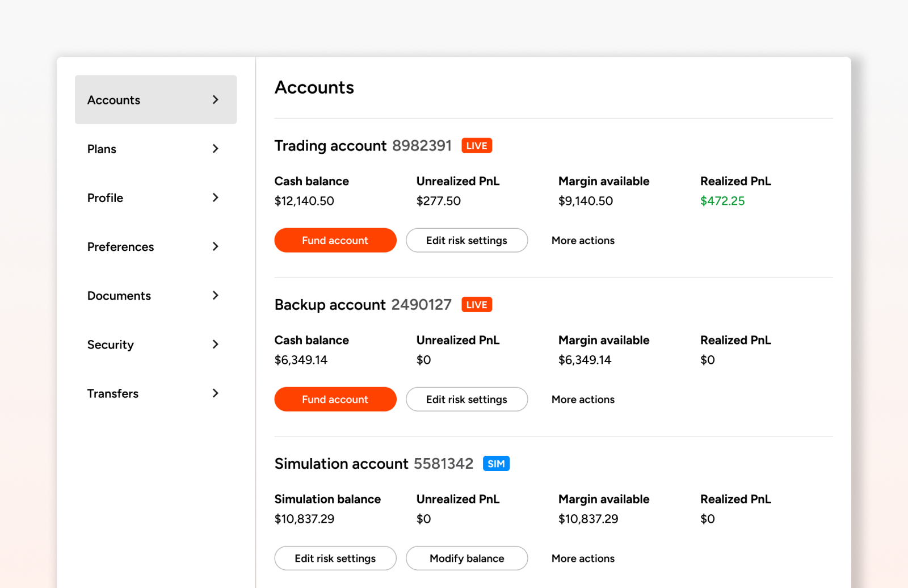Screen dimensions: 908x588
Task: Click the Documents chevron icon
Action: coord(215,295)
